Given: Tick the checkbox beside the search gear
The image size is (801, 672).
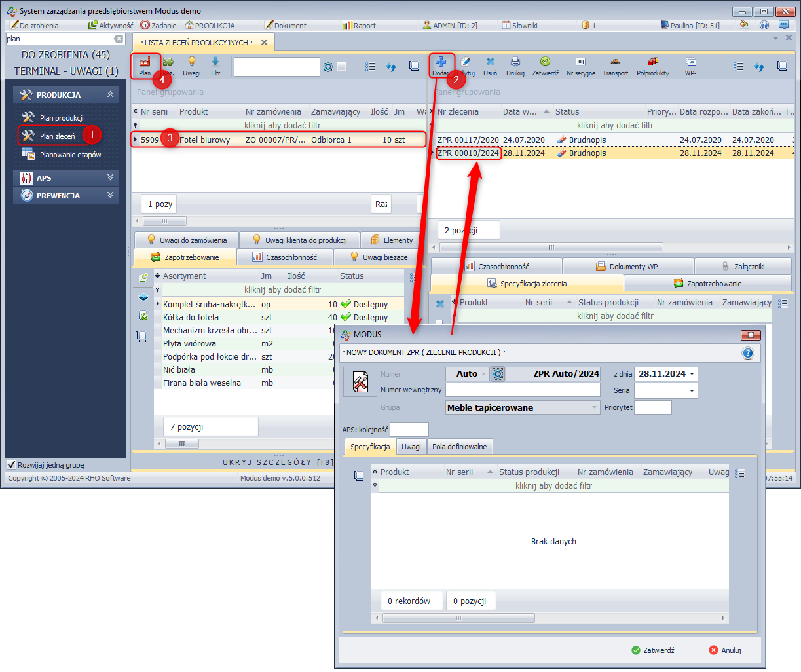Looking at the screenshot, I should coord(341,67).
